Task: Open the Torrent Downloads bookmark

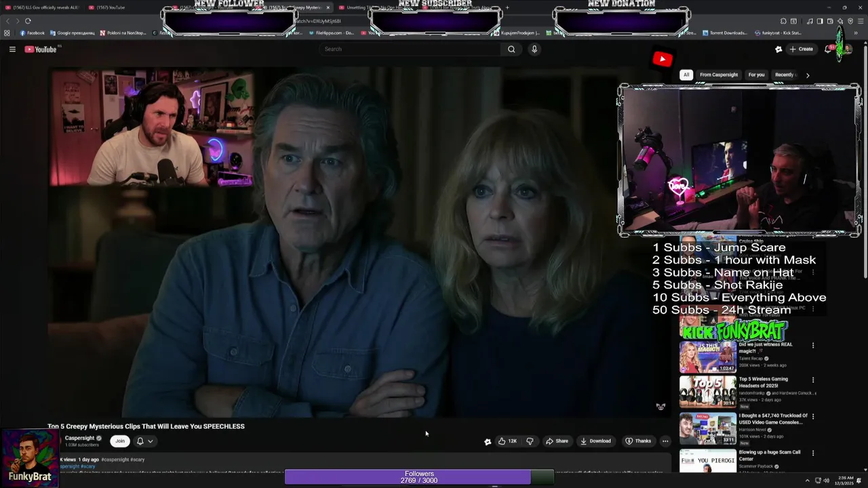Action: [725, 33]
